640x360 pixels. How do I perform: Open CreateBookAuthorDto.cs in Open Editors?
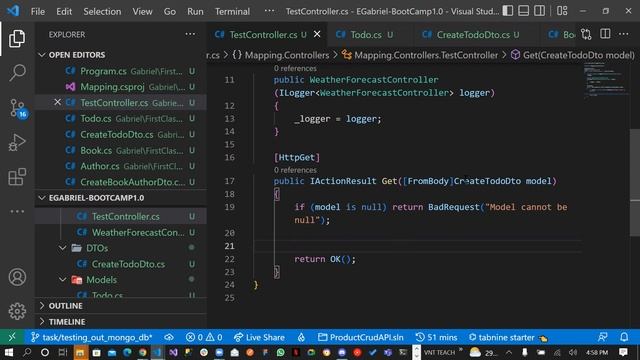[x=121, y=182]
